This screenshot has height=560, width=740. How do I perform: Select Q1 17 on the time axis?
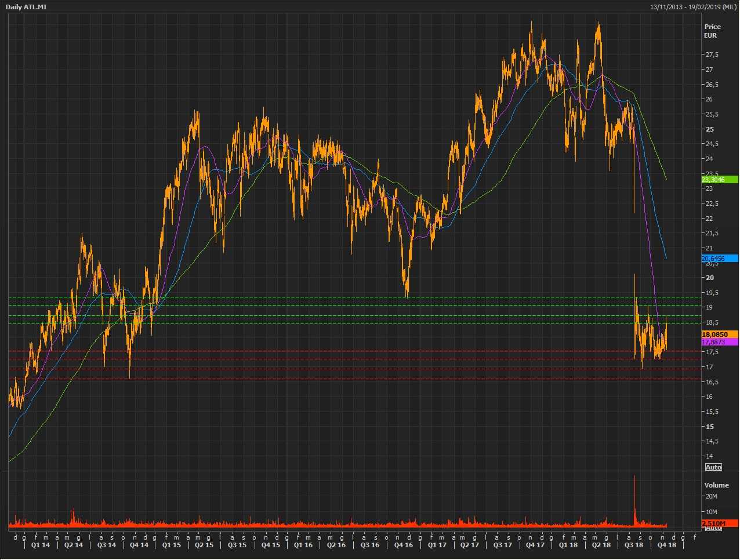coord(437,545)
